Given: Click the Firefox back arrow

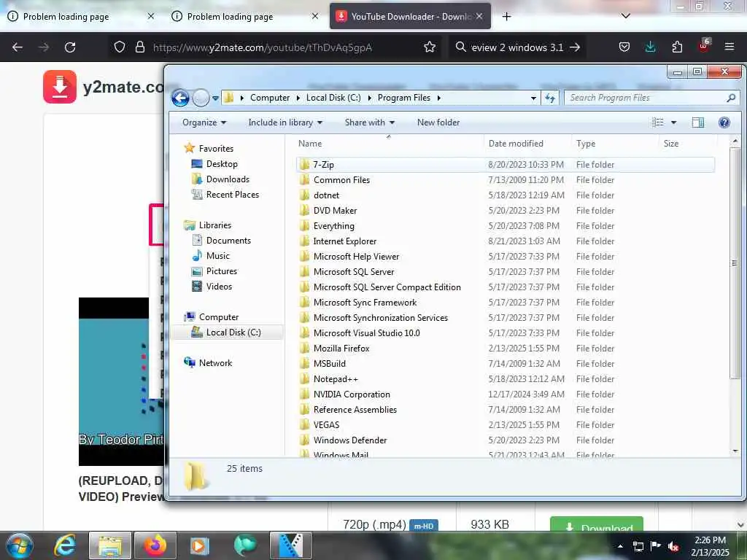Looking at the screenshot, I should (x=18, y=47).
